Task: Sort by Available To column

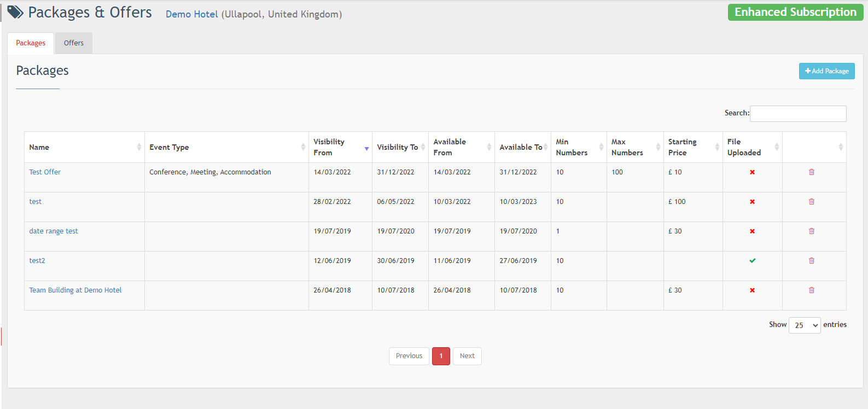Action: coord(523,147)
